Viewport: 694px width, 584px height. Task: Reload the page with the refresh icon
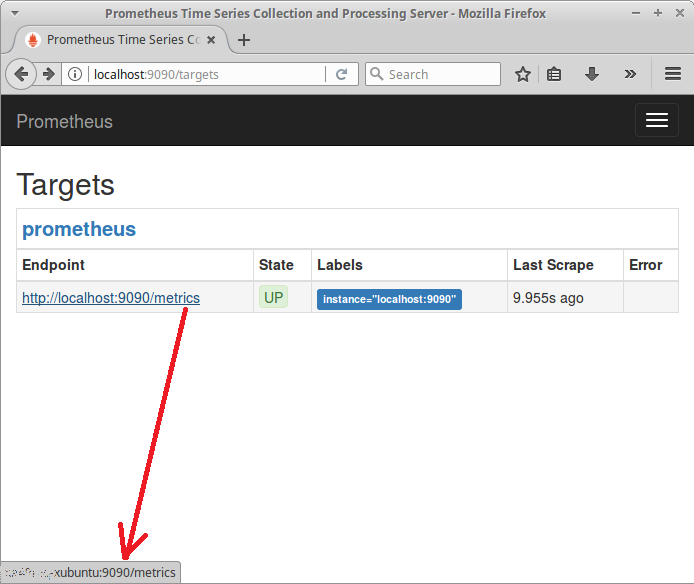click(x=341, y=74)
